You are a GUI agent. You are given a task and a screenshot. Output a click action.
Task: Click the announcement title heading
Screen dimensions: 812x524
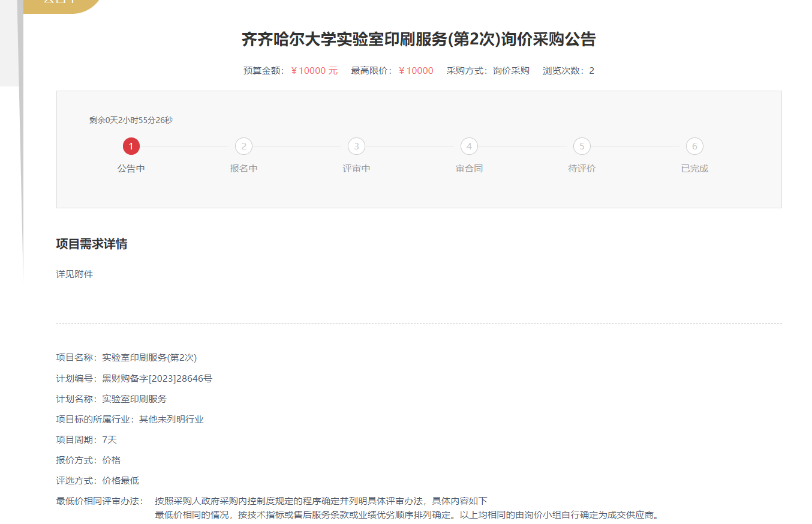tap(419, 40)
